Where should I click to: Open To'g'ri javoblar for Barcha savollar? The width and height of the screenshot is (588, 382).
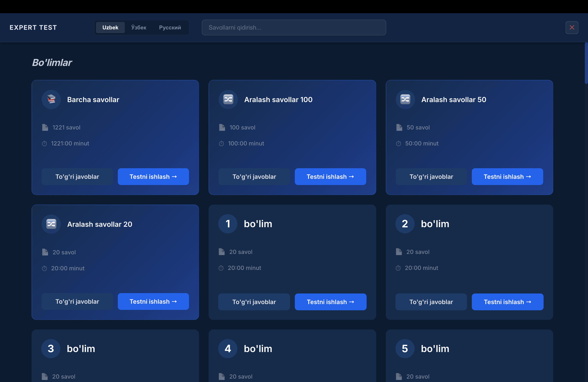tap(77, 177)
